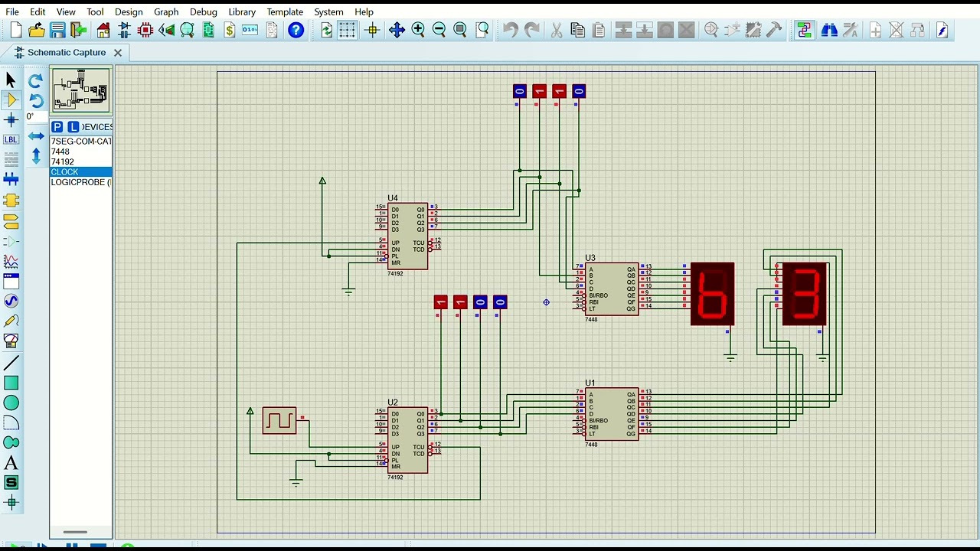
Task: Flip the component horizontally (X-mirror)
Action: pyautogui.click(x=35, y=136)
